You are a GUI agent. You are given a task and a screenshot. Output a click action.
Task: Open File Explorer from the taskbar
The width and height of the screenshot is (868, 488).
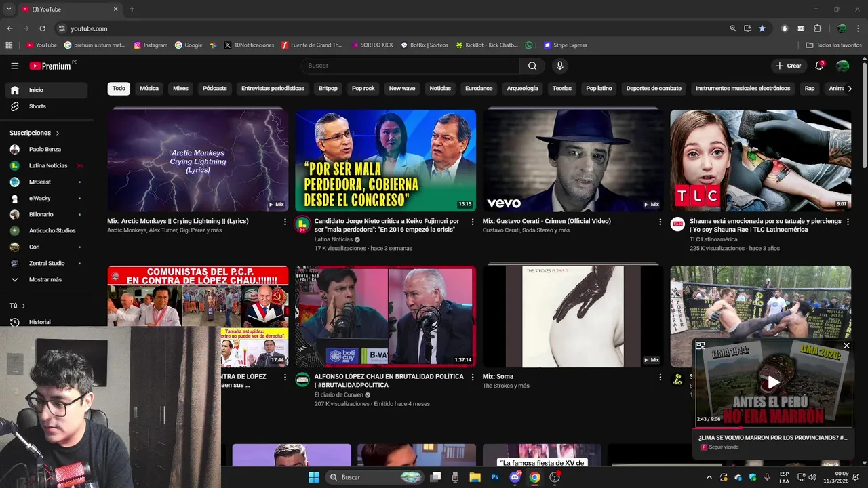pyautogui.click(x=475, y=477)
